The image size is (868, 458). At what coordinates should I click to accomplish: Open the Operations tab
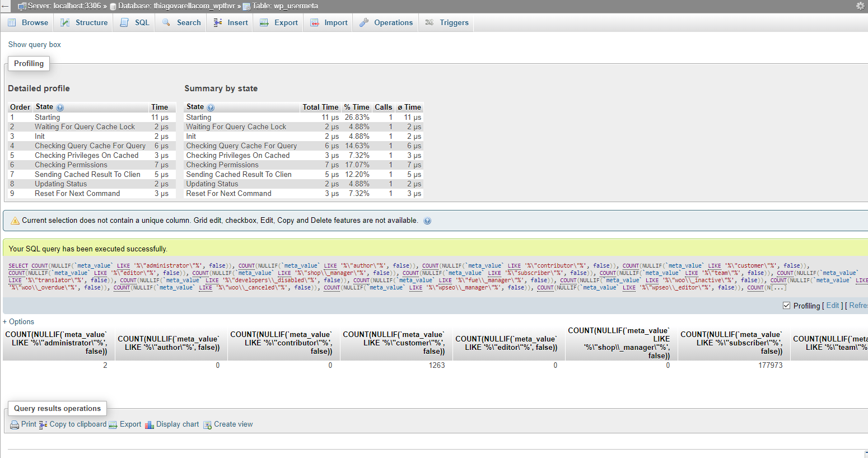click(x=386, y=22)
